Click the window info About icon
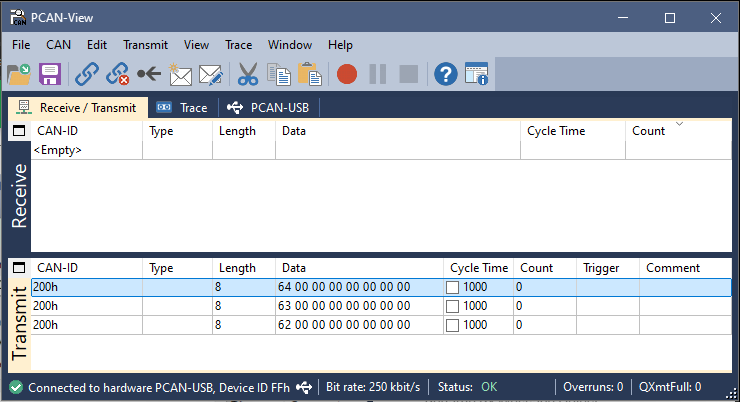The height and width of the screenshot is (402, 740). point(476,74)
